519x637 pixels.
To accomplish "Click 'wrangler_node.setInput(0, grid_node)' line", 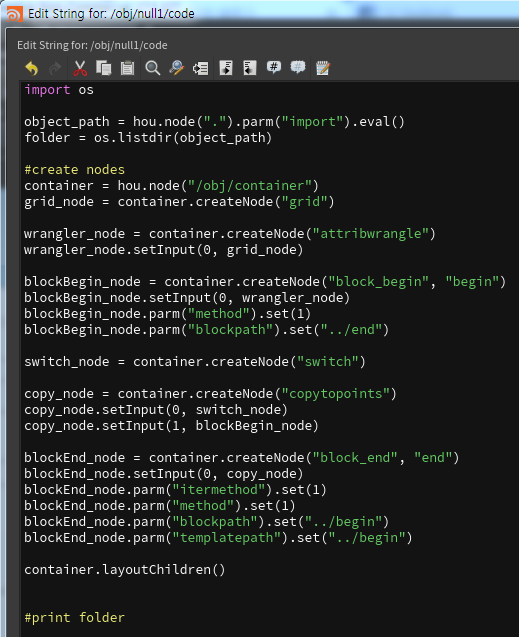I will pyautogui.click(x=164, y=250).
